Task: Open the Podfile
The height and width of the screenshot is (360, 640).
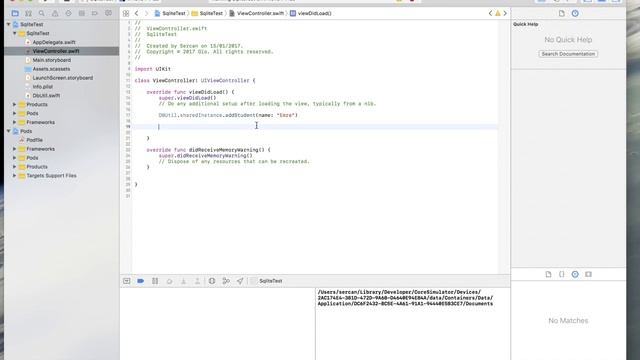Action: pos(34,140)
